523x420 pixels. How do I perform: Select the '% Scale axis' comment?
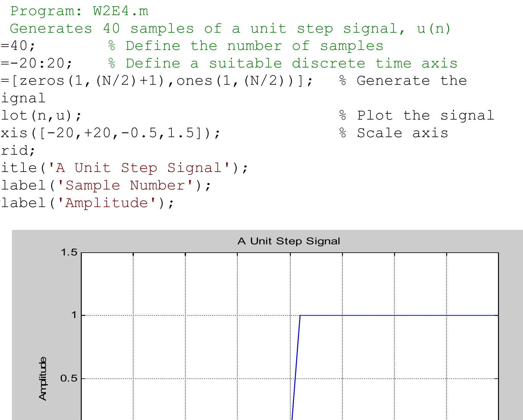[x=393, y=133]
